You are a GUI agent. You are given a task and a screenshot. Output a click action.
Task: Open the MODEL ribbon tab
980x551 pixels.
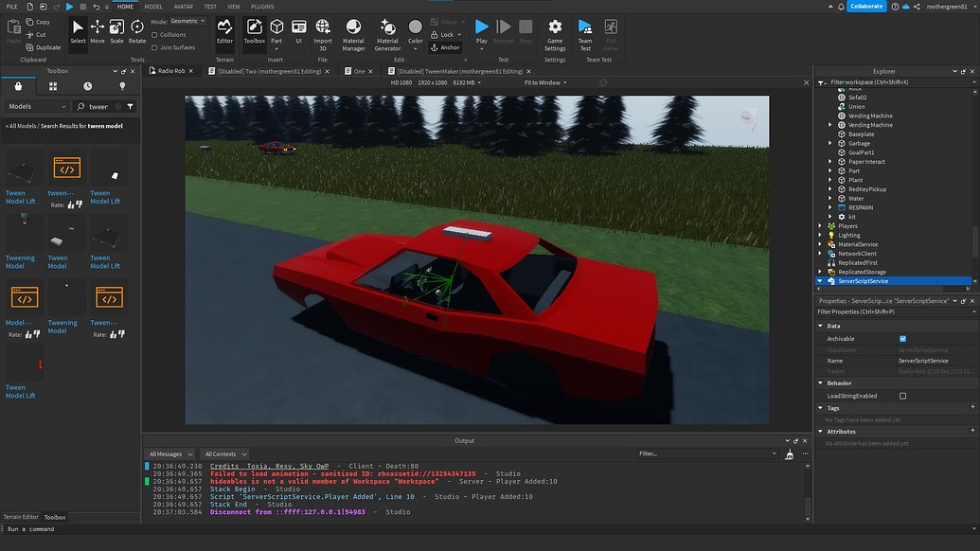tap(153, 7)
